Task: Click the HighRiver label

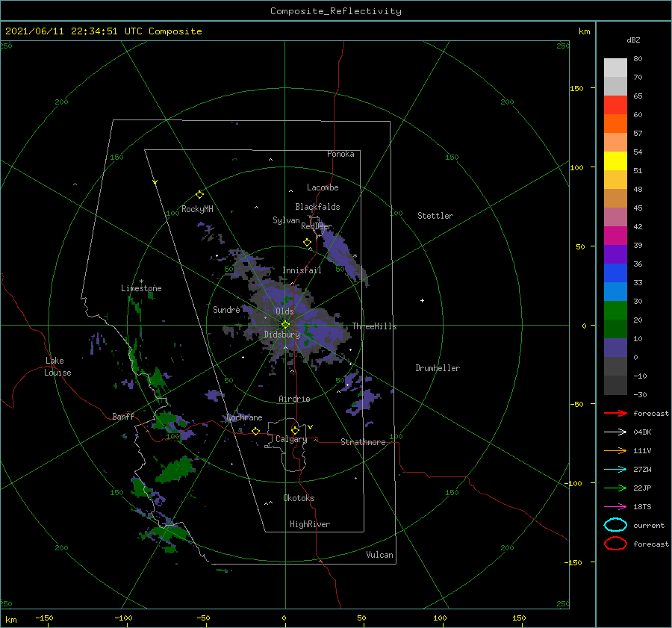Action: (310, 524)
